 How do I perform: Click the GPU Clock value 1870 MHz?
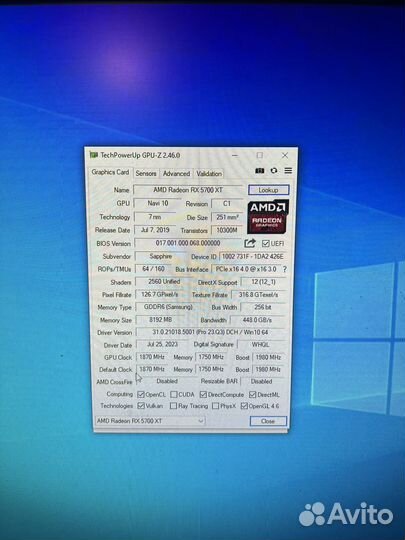[x=152, y=357]
